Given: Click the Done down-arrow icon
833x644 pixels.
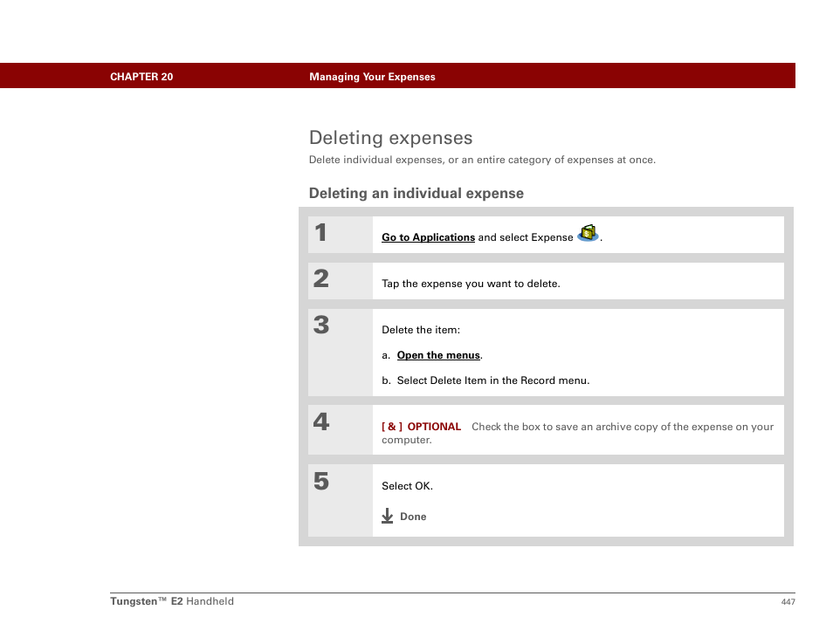Looking at the screenshot, I should pos(388,516).
